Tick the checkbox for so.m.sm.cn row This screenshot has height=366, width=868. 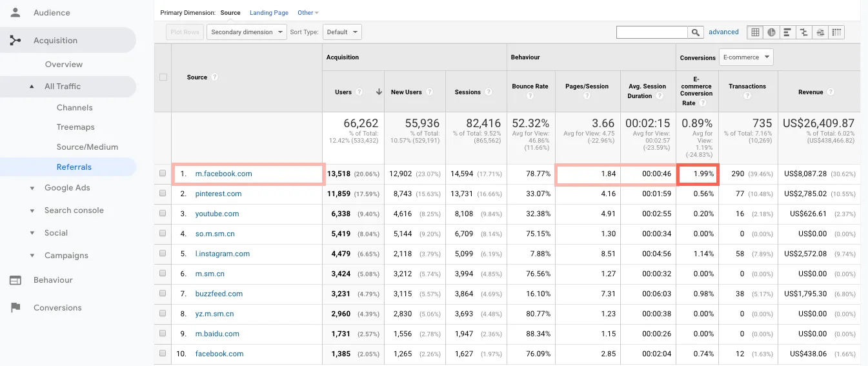[x=163, y=234]
